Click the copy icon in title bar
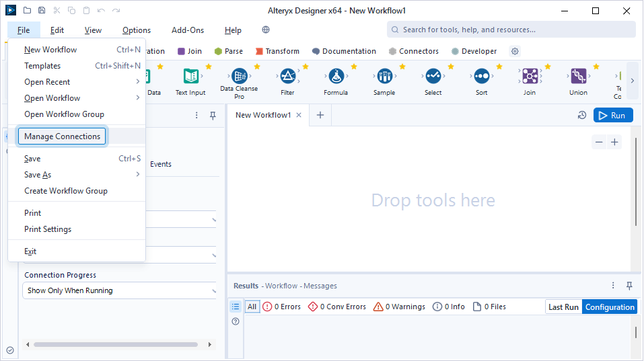The height and width of the screenshot is (361, 644). pyautogui.click(x=71, y=10)
